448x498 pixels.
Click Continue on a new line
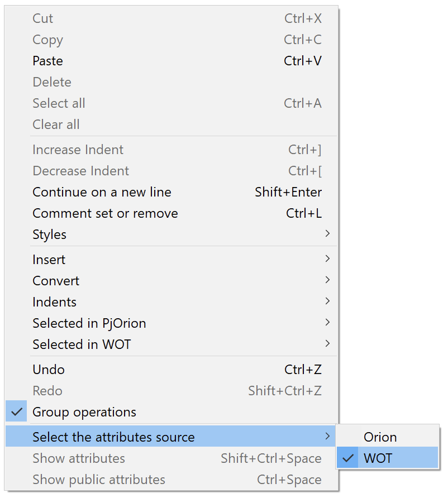(x=102, y=192)
